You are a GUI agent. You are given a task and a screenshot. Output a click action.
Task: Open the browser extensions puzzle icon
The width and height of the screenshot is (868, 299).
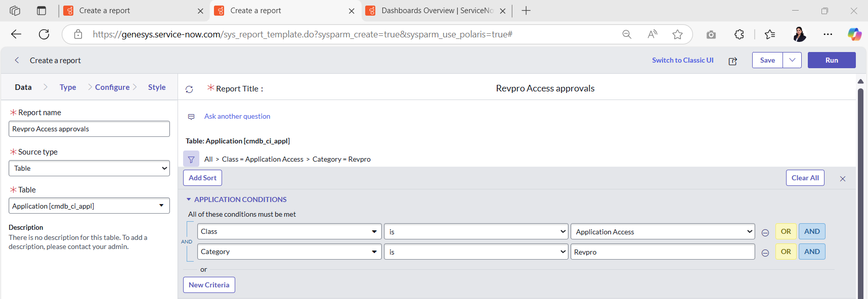[739, 34]
